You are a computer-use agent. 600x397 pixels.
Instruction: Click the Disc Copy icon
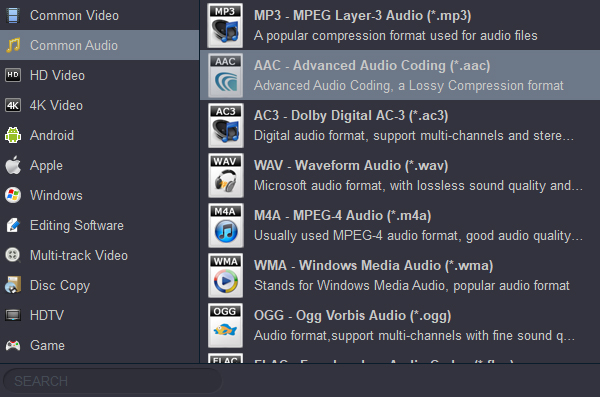(13, 285)
